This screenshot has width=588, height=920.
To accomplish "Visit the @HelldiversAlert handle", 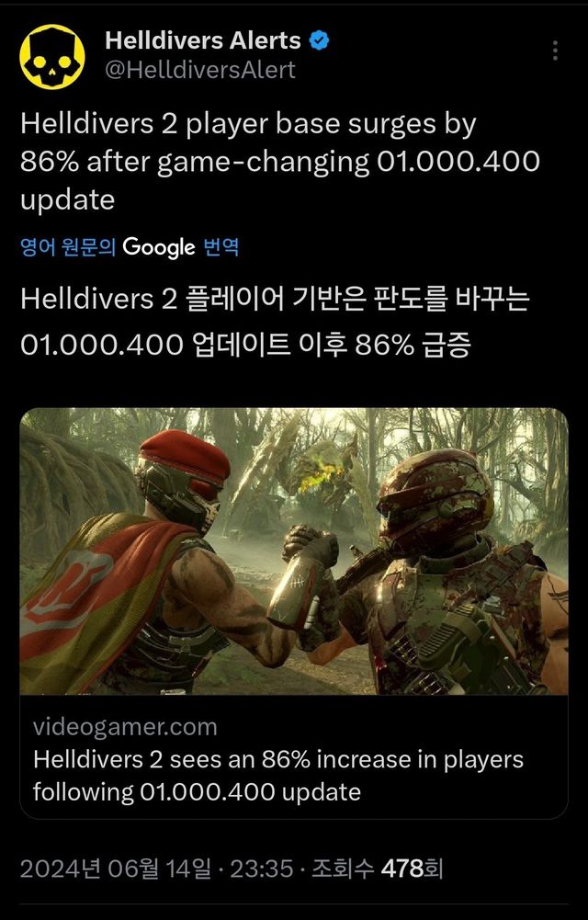I will click(x=200, y=70).
